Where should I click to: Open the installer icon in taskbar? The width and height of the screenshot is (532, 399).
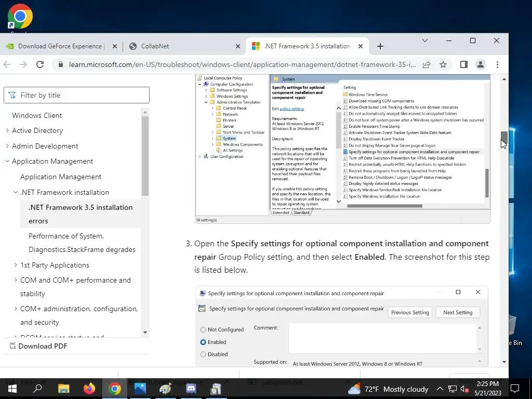[x=216, y=389]
